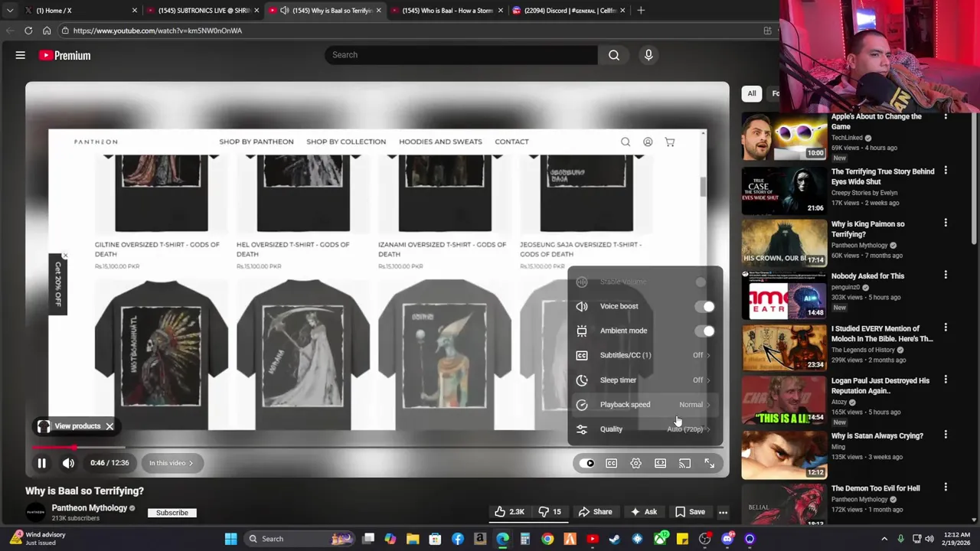Dislike the video with thumbs down
Screen dimensions: 980x551
tap(550, 512)
